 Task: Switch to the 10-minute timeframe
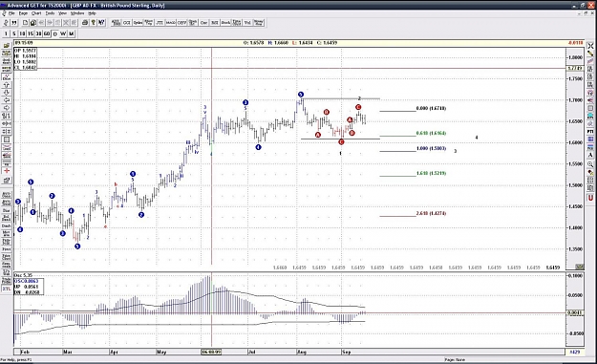click(x=22, y=33)
